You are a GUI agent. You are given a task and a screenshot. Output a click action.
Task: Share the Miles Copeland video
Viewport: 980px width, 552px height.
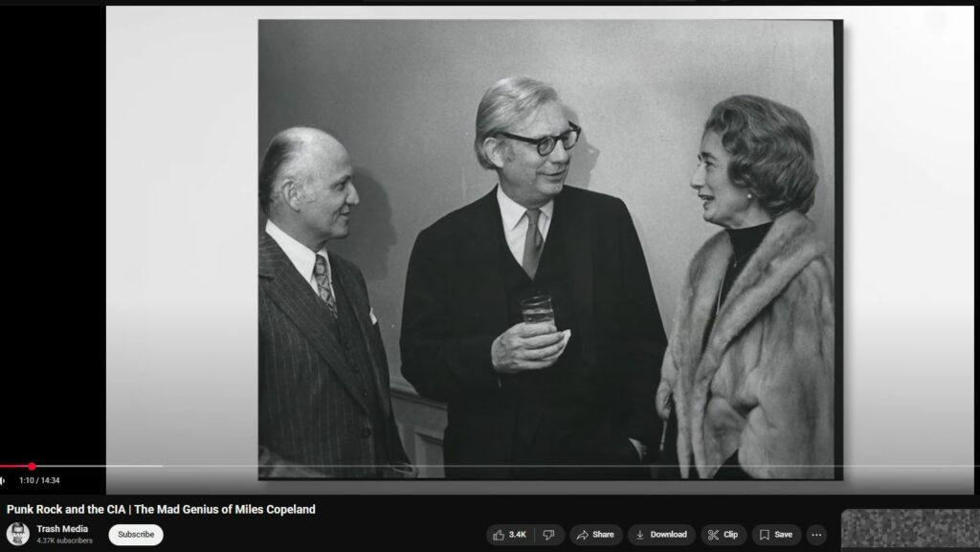pyautogui.click(x=595, y=535)
